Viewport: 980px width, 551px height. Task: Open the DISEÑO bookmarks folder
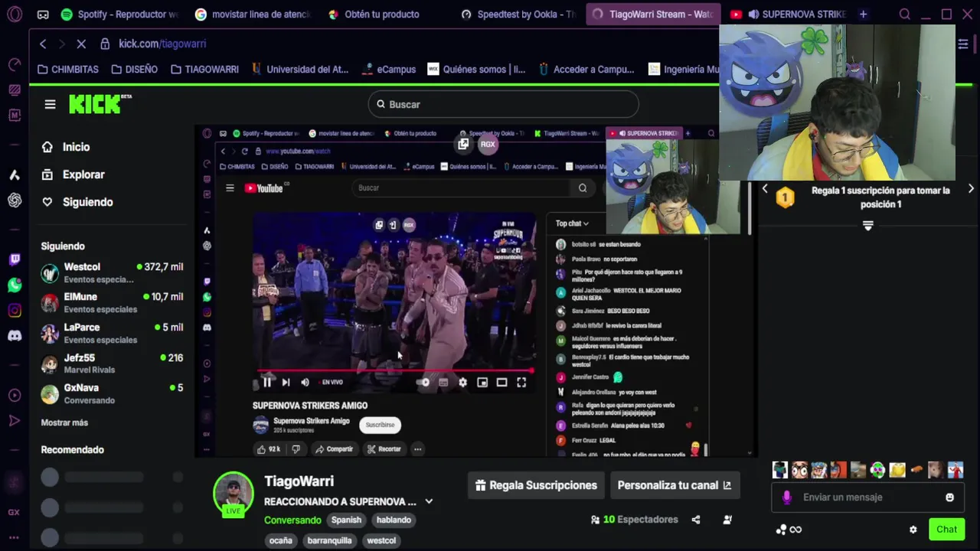[134, 69]
